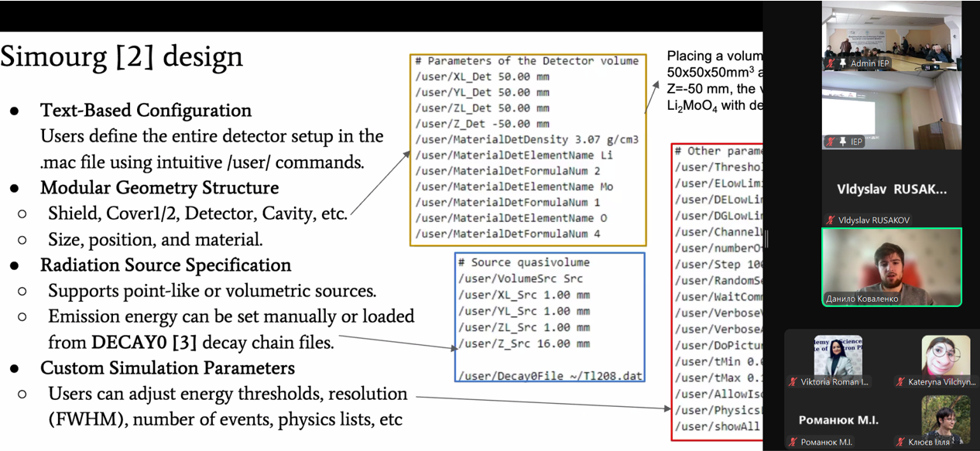This screenshot has width=980, height=451.
Task: Click the '/user/VolumeSrc Src' line
Action: tap(519, 278)
